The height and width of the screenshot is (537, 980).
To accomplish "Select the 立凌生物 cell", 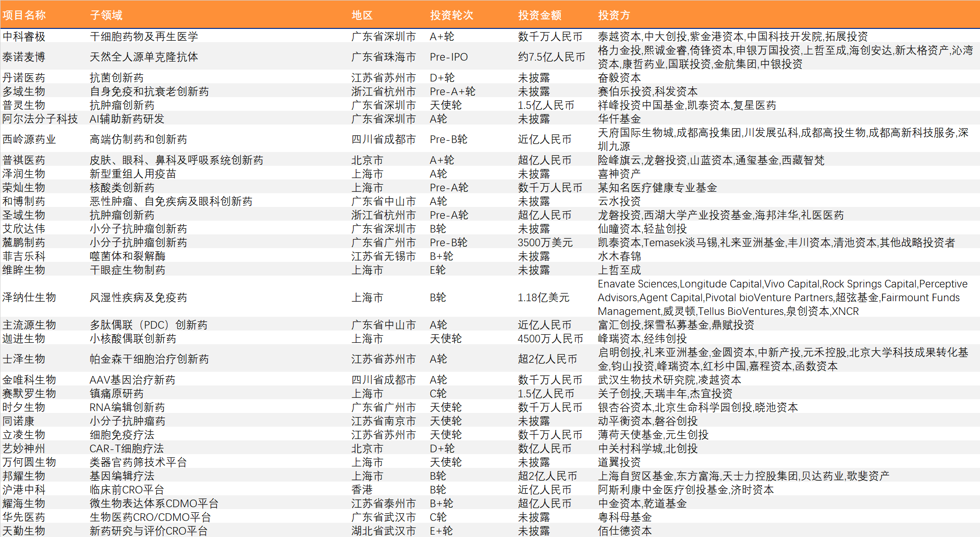I will tap(24, 435).
